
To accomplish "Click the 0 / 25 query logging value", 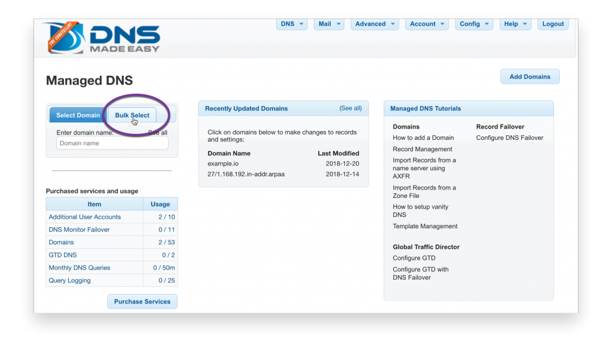I will pos(167,280).
